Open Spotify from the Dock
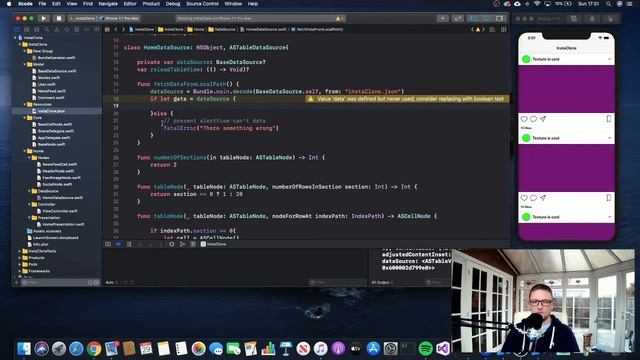Viewport: 640px width, 360px height. point(426,349)
